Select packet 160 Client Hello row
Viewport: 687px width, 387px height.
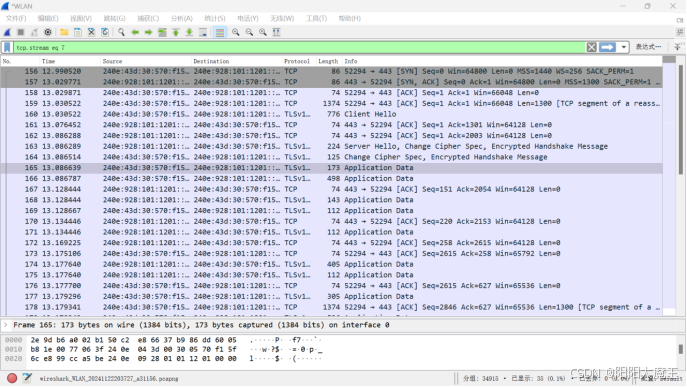point(332,114)
